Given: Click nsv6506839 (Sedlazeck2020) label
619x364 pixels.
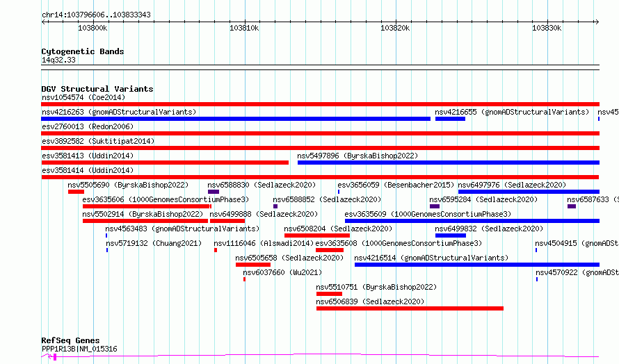Looking at the screenshot, I should [370, 301].
